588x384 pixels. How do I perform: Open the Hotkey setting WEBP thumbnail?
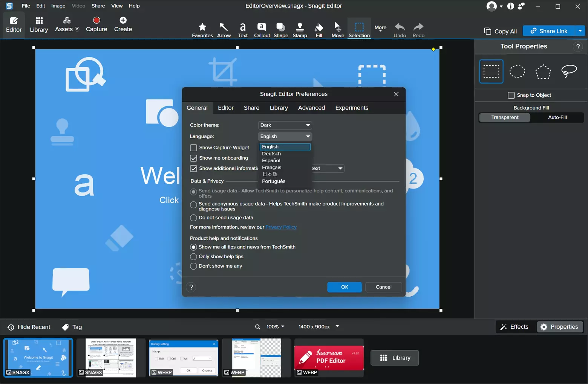(x=184, y=358)
